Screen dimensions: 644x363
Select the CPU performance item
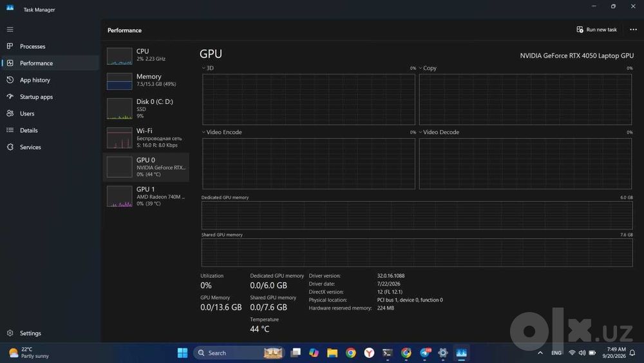[146, 55]
